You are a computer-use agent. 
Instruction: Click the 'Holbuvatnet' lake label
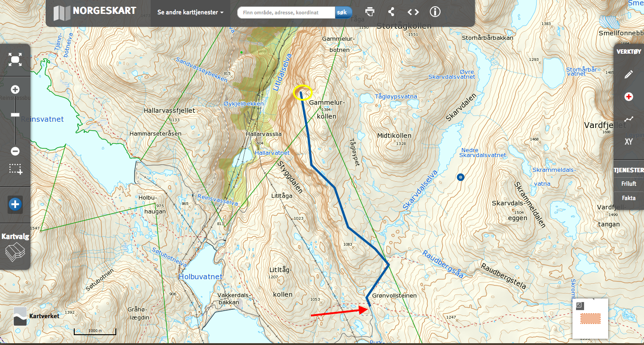[200, 277]
